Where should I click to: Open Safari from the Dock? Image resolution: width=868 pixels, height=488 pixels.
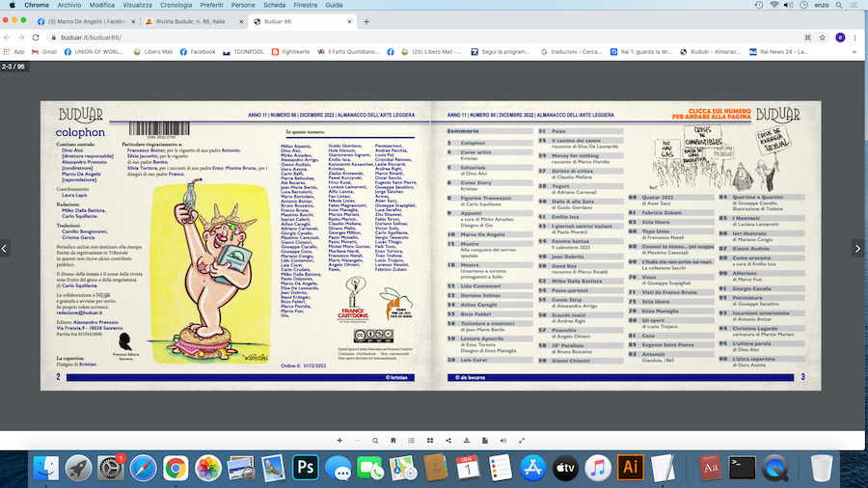143,468
